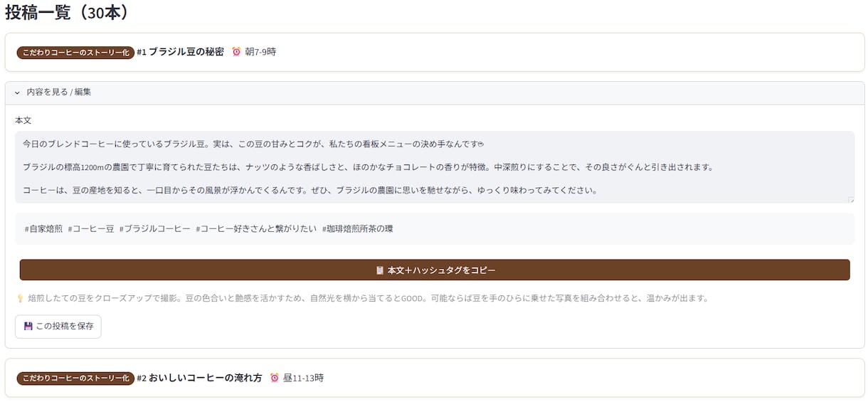Click the hashtag #コーヒー豆
This screenshot has height=402, width=868.
pos(91,229)
